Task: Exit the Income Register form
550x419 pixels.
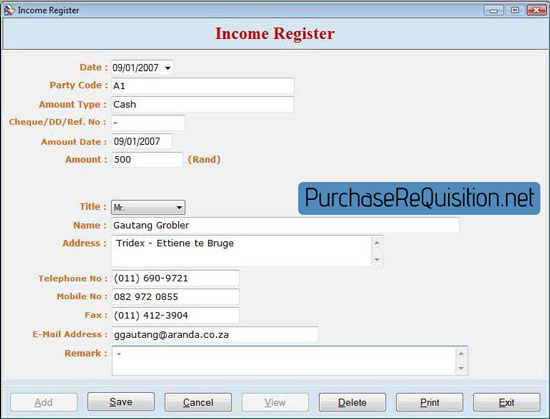Action: (x=507, y=402)
